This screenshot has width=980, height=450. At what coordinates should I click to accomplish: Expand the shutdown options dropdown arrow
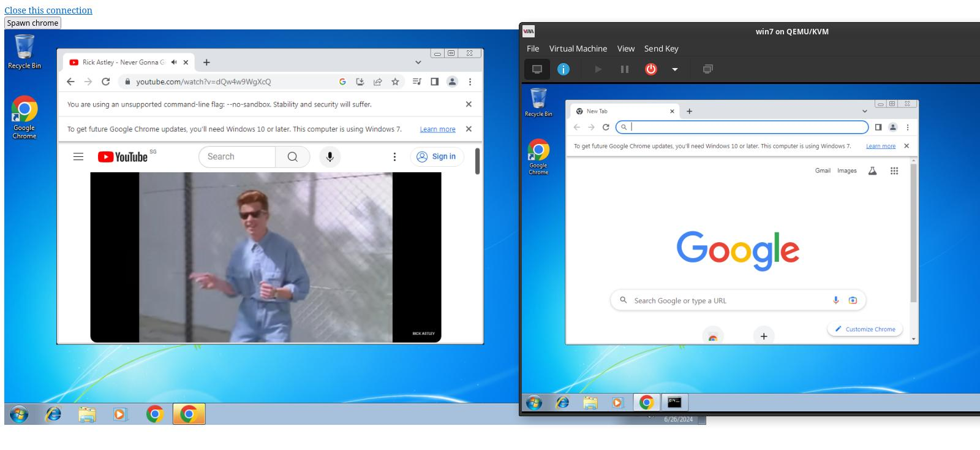(675, 69)
